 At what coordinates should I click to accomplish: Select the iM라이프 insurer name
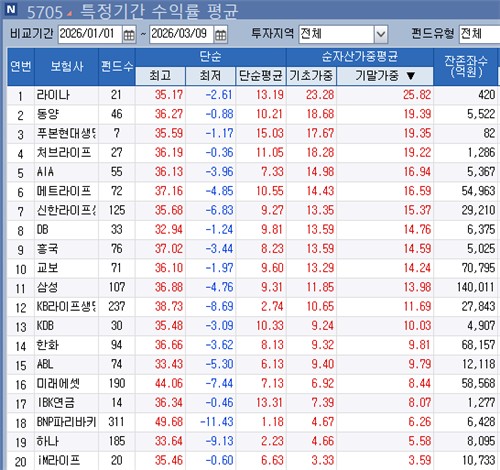pyautogui.click(x=59, y=460)
